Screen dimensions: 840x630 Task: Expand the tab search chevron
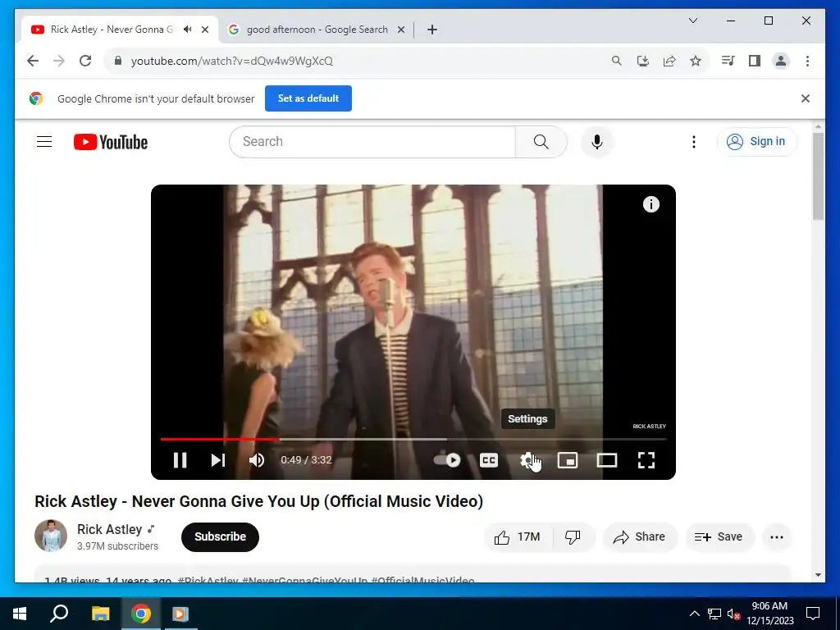pyautogui.click(x=692, y=21)
